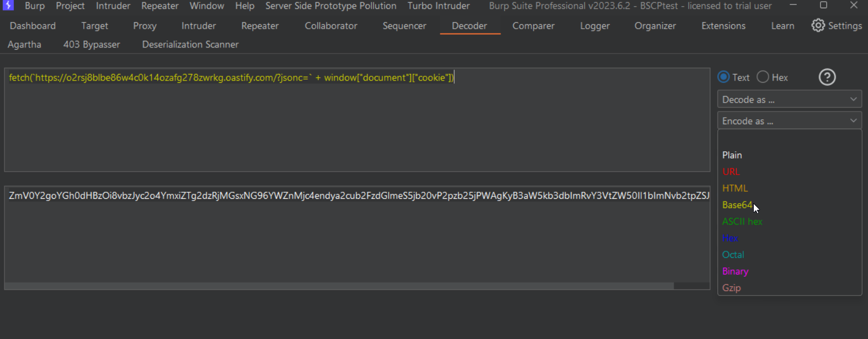The width and height of the screenshot is (868, 339).
Task: Maximize the Burp Suite window
Action: 823,6
